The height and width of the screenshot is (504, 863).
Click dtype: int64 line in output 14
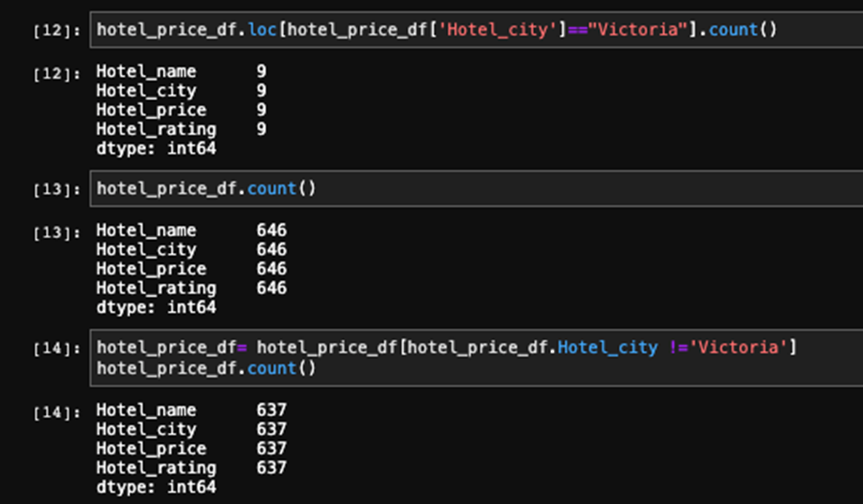156,487
